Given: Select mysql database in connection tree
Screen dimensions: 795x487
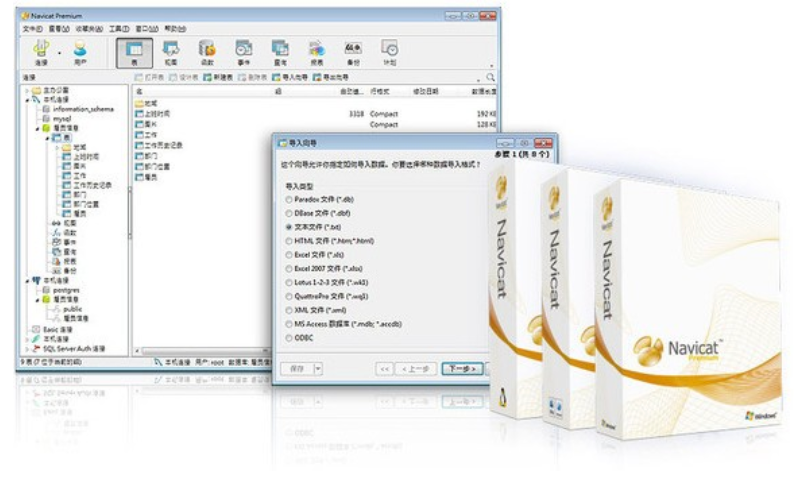Looking at the screenshot, I should (x=57, y=119).
